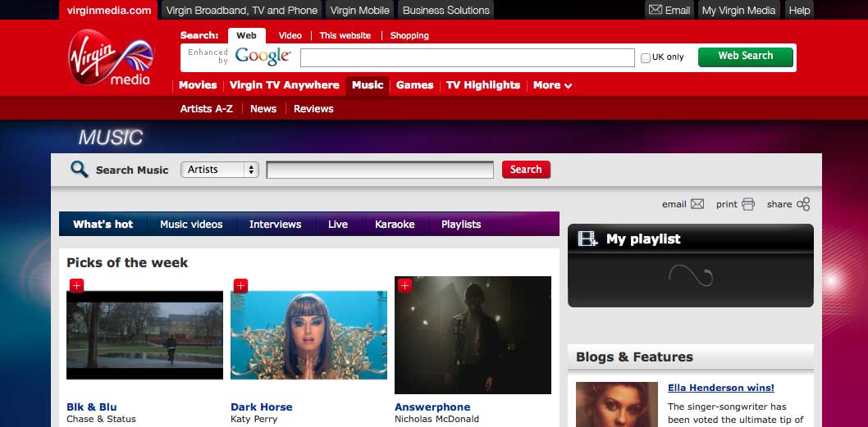
Task: Open the Artists dropdown in Search Music
Action: (x=220, y=170)
